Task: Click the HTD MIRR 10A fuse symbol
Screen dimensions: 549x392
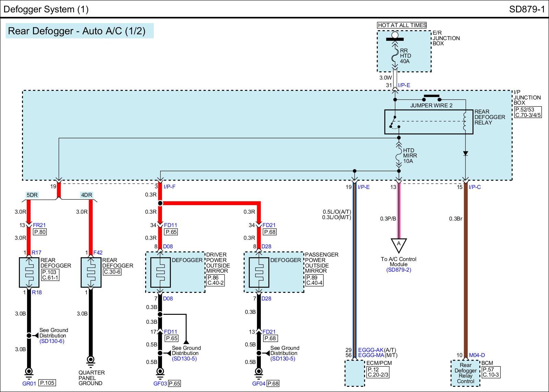Action: click(x=399, y=155)
